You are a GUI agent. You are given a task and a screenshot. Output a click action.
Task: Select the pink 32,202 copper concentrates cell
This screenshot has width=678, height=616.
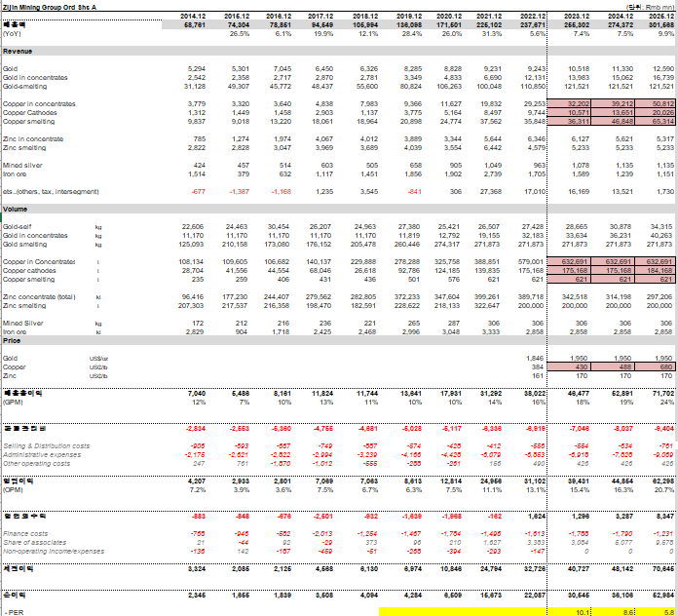click(569, 104)
